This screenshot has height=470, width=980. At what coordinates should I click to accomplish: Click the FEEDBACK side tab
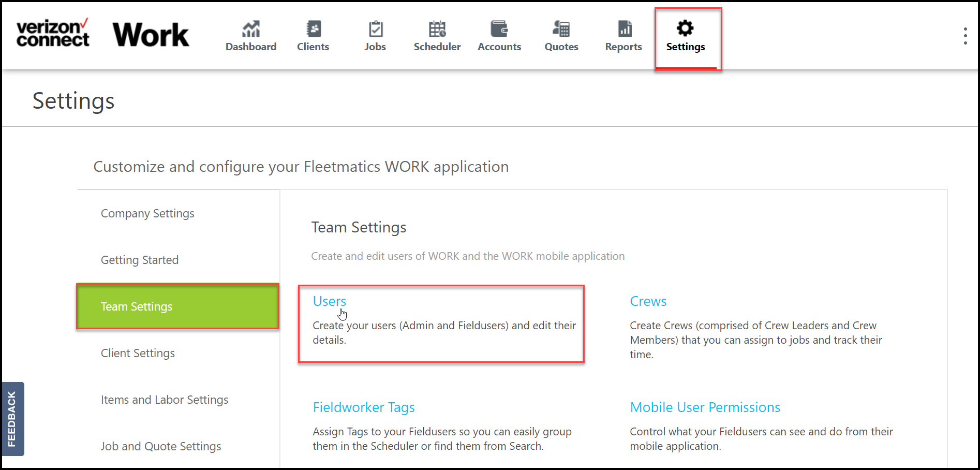tap(12, 419)
